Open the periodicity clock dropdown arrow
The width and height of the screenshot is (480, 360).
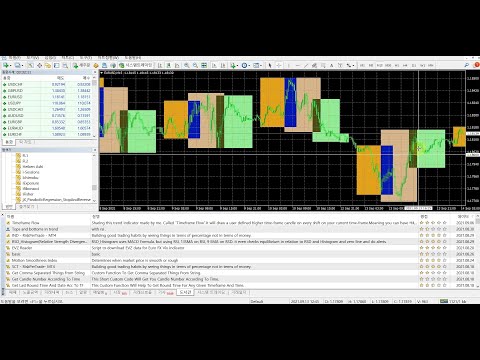pyautogui.click(x=249, y=66)
